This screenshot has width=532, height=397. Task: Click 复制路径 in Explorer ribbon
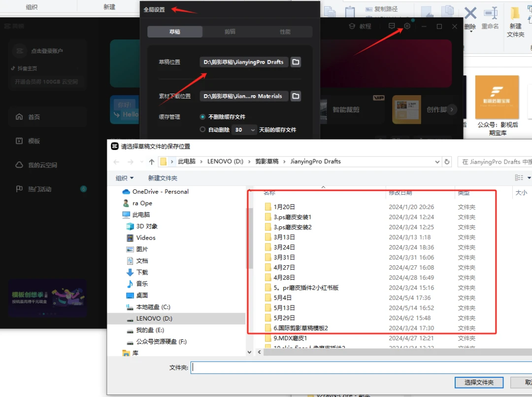pyautogui.click(x=381, y=9)
